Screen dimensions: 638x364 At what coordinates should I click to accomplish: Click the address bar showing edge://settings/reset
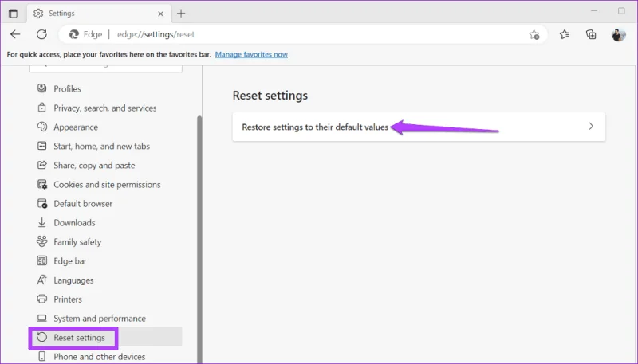pyautogui.click(x=303, y=34)
